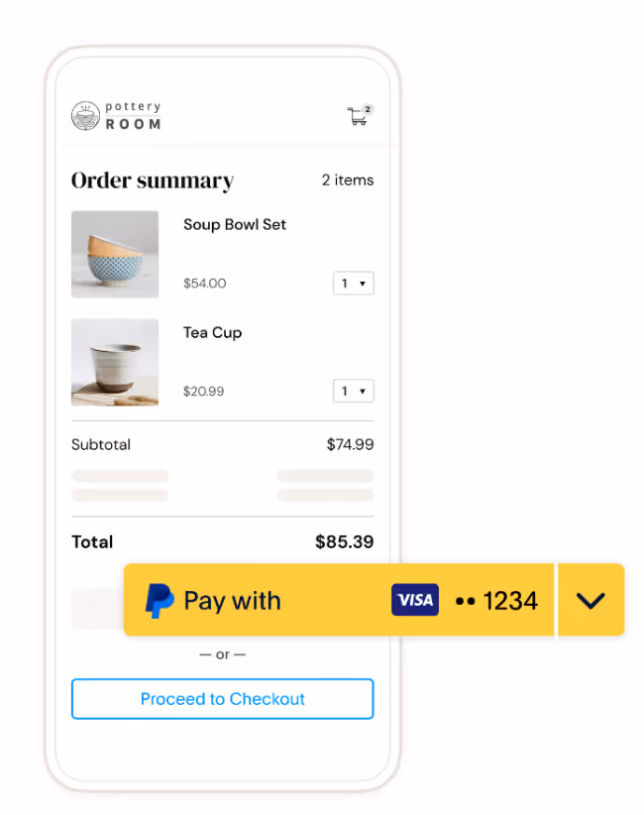Click the Soup Bowl Set thumbnail
Viewport: 644px width, 815px height.
114,254
